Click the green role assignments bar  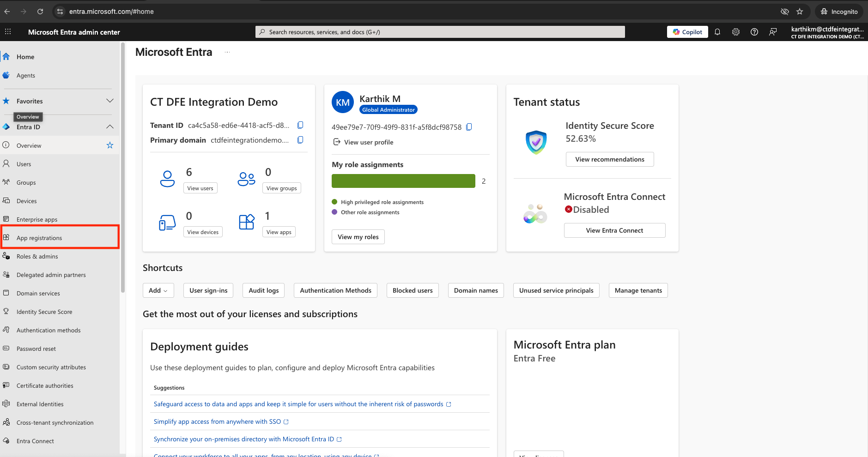click(403, 181)
